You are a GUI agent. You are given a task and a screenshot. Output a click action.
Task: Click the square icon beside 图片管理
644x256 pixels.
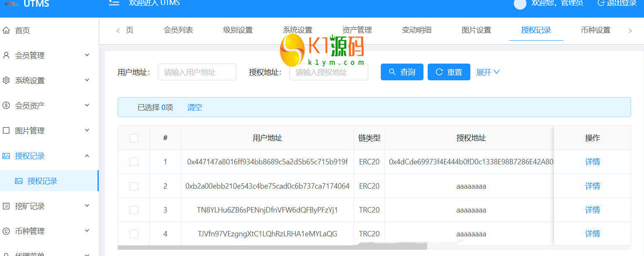click(6, 131)
